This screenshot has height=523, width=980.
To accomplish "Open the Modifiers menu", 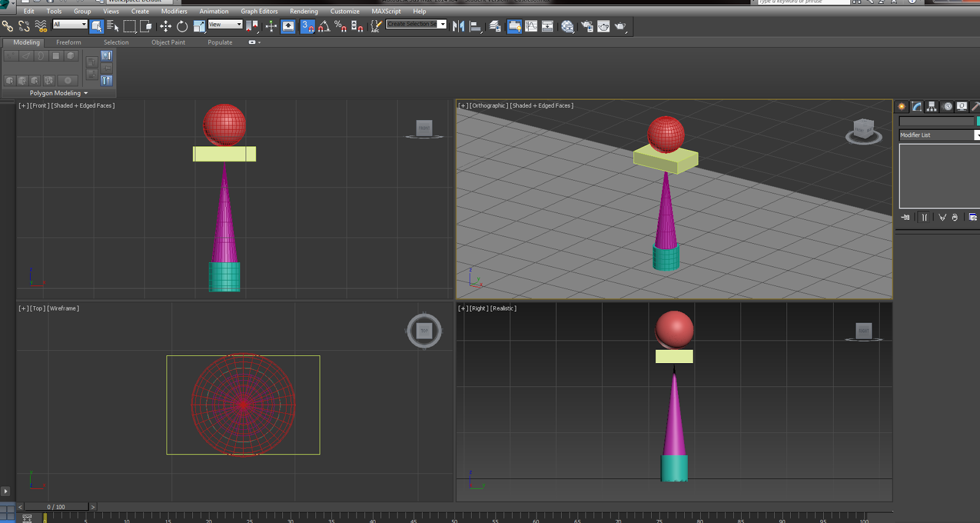I will pyautogui.click(x=174, y=11).
